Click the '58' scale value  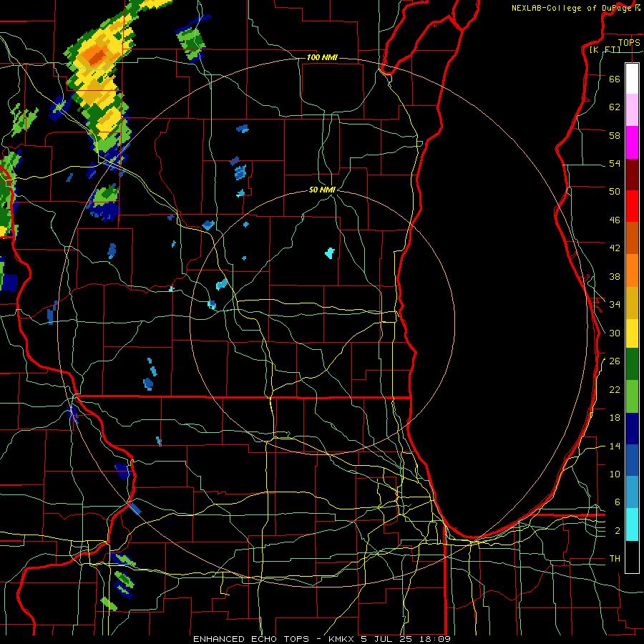click(x=615, y=135)
